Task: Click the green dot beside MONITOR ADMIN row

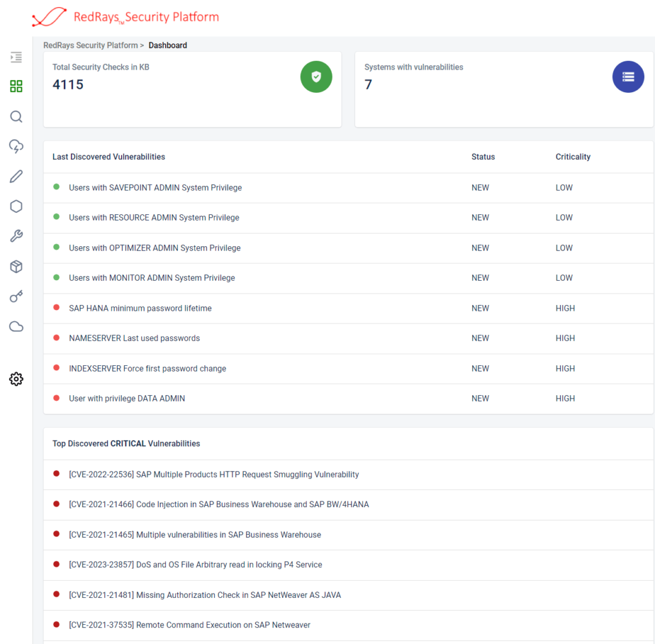Action: (x=56, y=278)
